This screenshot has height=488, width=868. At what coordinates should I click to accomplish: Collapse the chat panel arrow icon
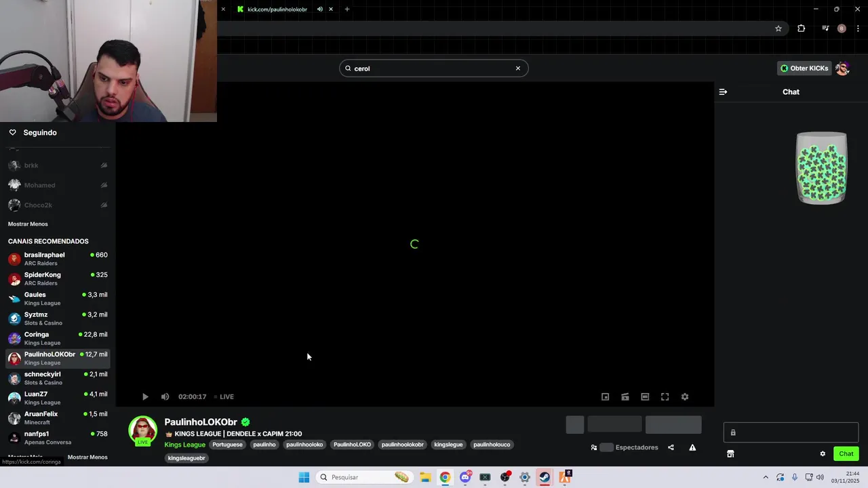[723, 91]
